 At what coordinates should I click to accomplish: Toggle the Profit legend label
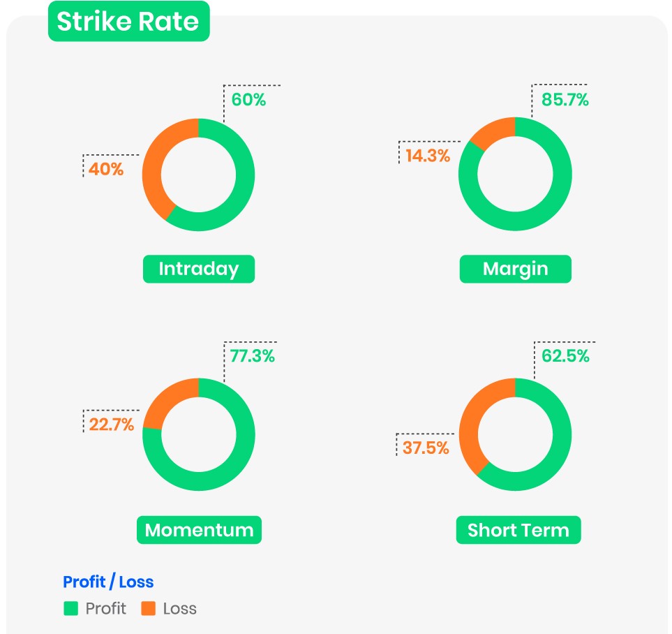tap(105, 608)
